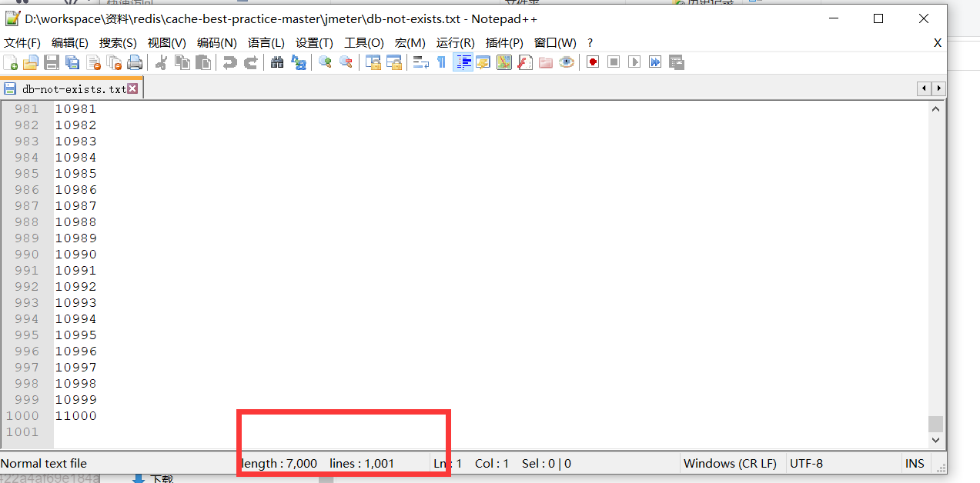This screenshot has height=483, width=980.
Task: Click the UTF-8 encoding status field
Action: (806, 464)
